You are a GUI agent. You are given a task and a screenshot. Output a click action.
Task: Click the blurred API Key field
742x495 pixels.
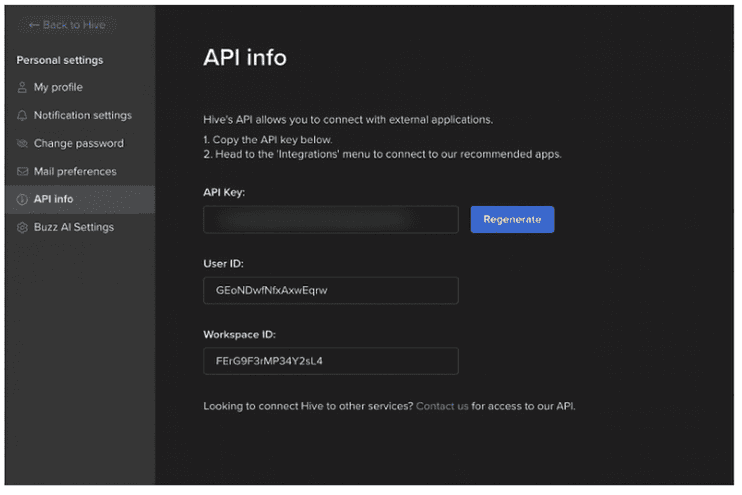click(331, 220)
